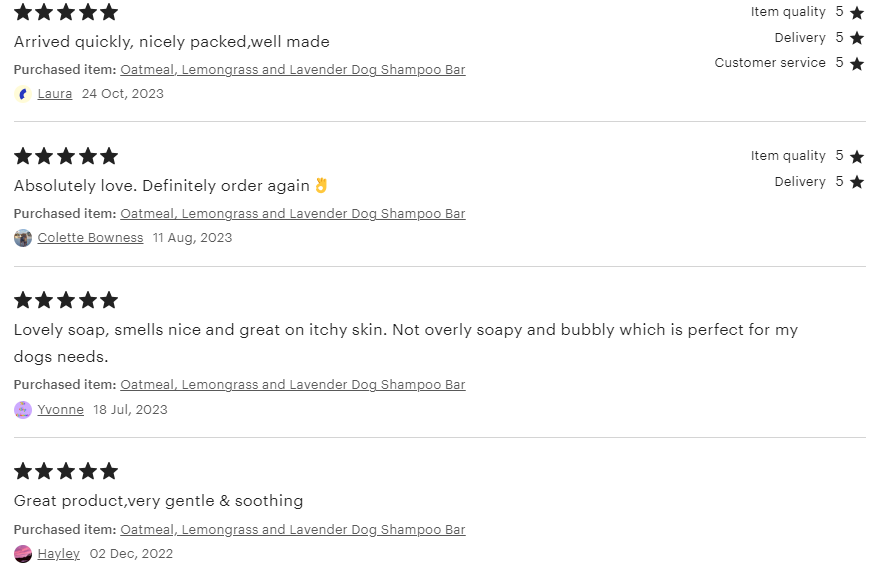Viewport: 894px width, 579px height.
Task: Open purchased item link in Colette's review
Action: [292, 214]
